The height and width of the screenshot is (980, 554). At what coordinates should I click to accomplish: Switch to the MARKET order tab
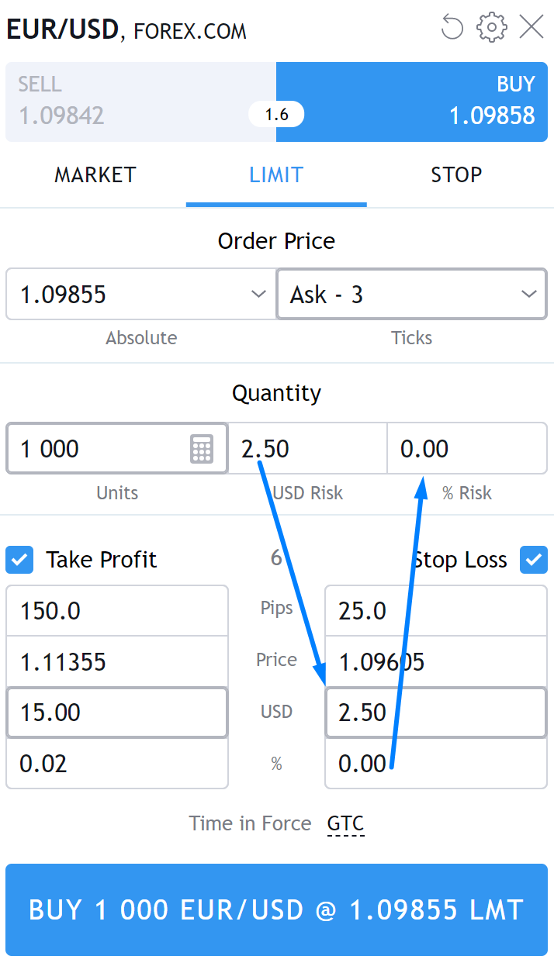point(95,175)
